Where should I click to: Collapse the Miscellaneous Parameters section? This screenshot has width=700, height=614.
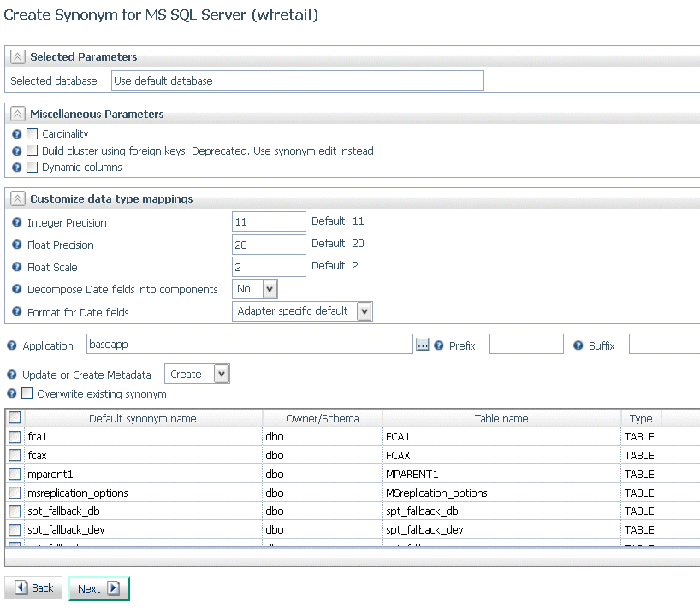17,114
